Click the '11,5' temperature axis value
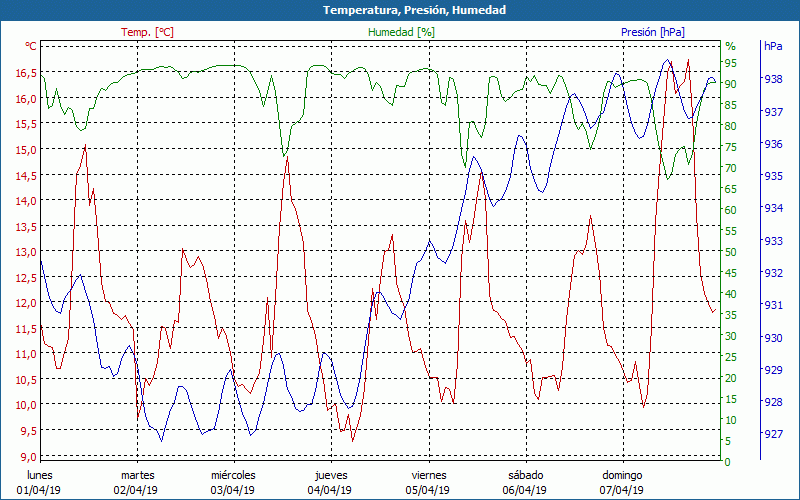This screenshot has height=500, width=800. click(x=26, y=329)
